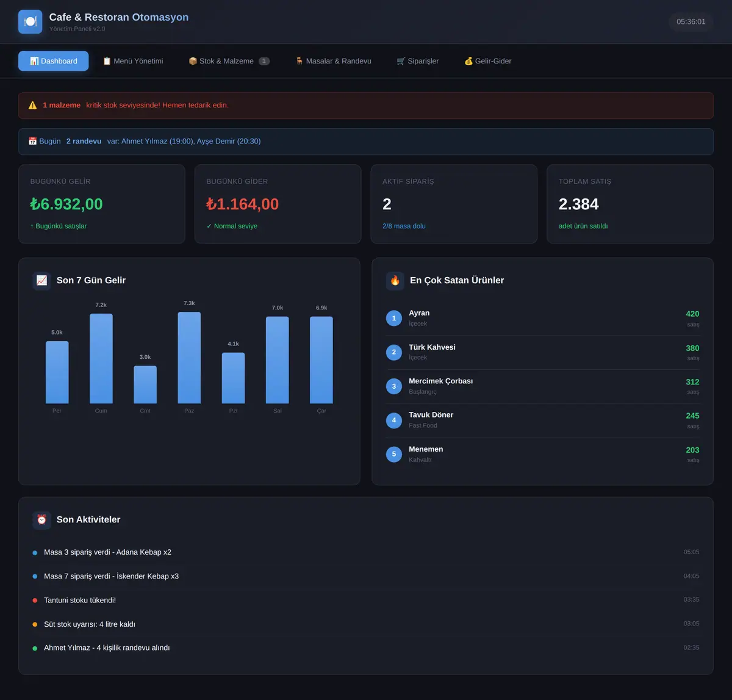Click the blue dot beside Masa 3 sipariş activity
732x700 pixels.
pos(35,552)
